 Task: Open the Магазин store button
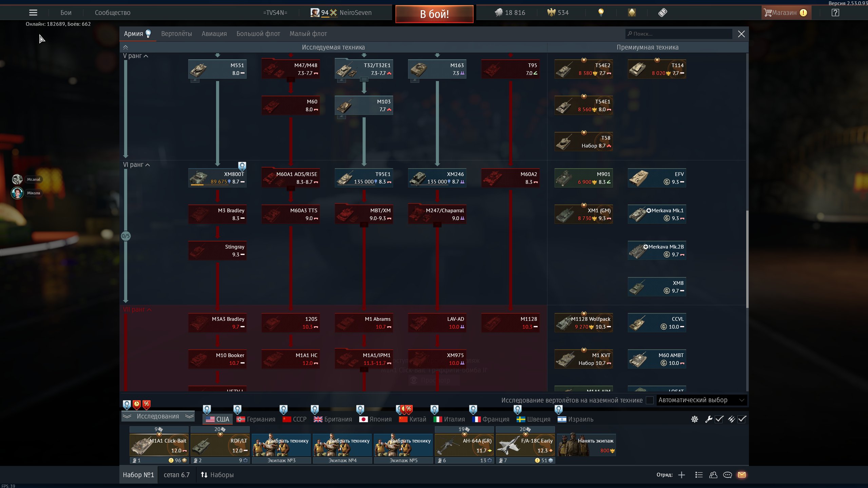785,13
